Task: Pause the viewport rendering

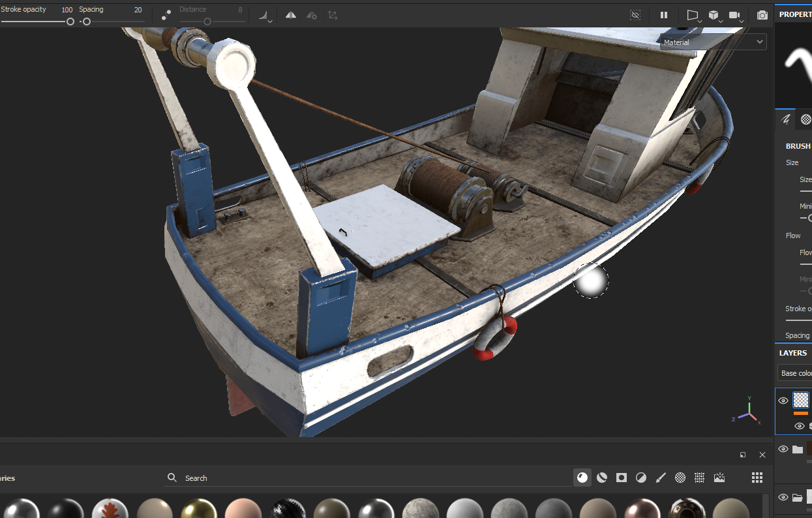Action: pos(664,15)
